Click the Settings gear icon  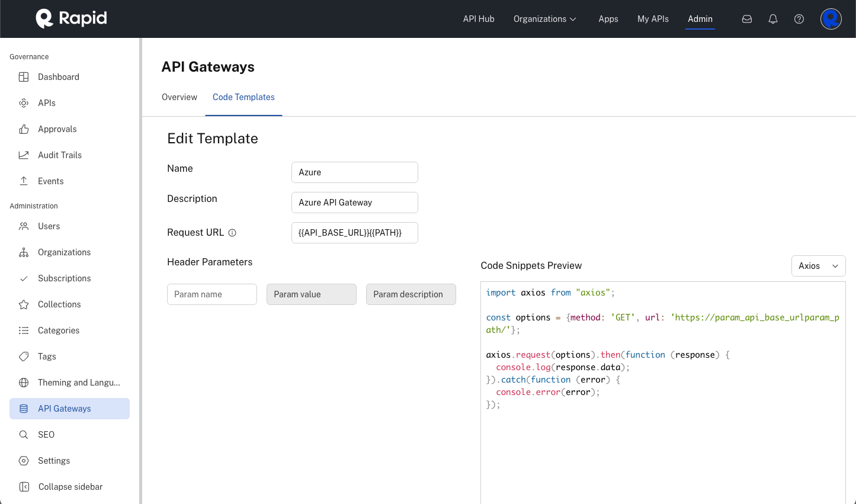[x=24, y=461]
